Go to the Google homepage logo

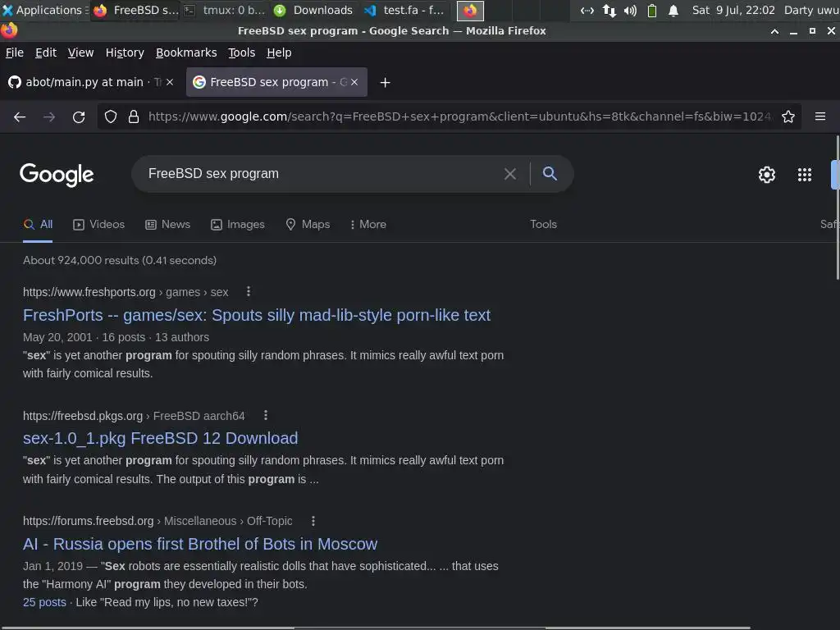pos(57,175)
